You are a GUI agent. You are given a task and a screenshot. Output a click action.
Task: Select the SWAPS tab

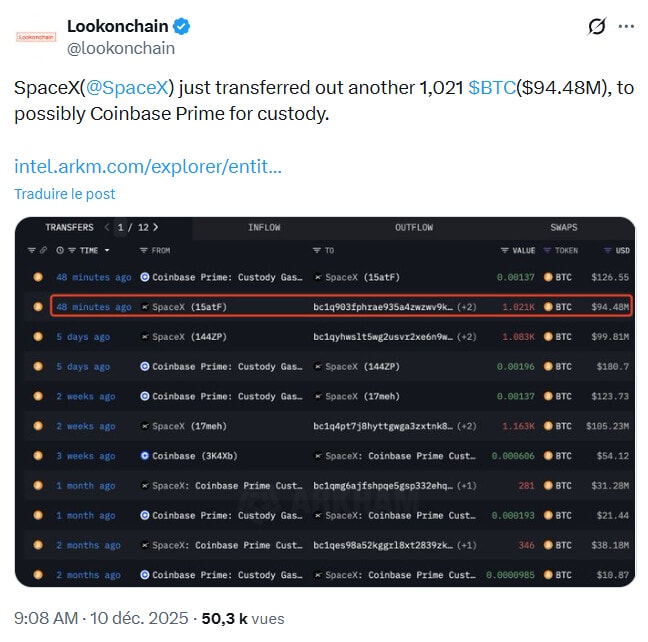pos(563,228)
